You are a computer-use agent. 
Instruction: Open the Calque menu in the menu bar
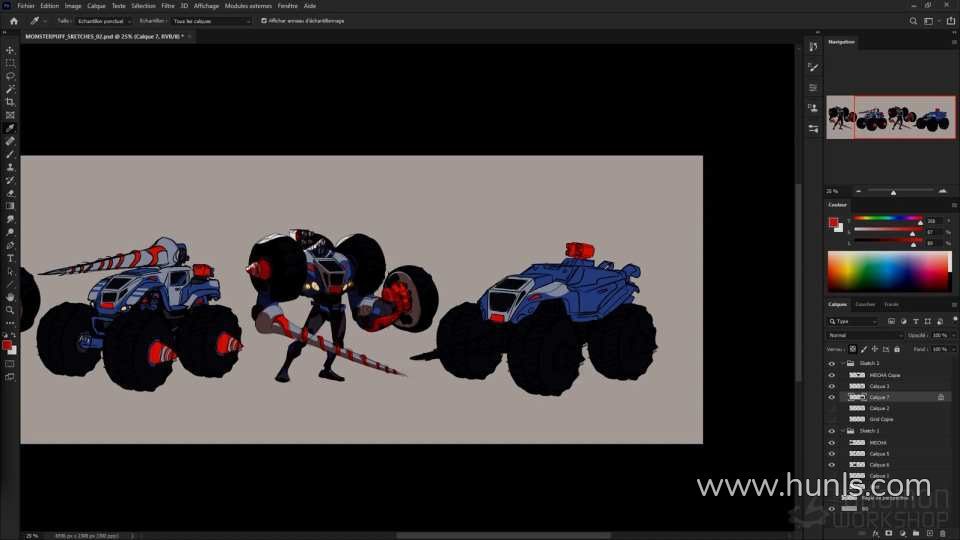[x=96, y=5]
